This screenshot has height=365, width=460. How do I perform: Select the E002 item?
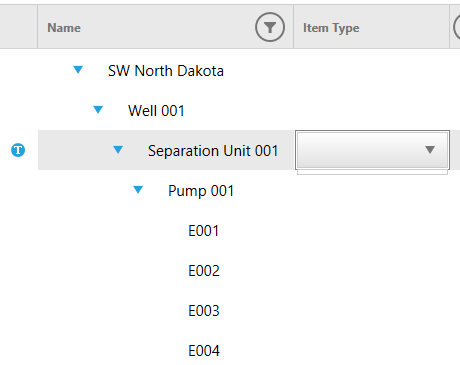point(204,271)
